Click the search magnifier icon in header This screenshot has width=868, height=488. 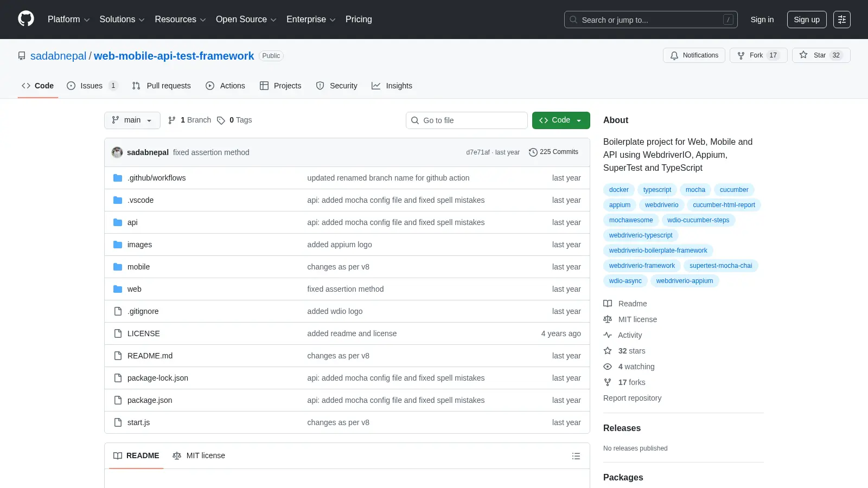click(573, 20)
